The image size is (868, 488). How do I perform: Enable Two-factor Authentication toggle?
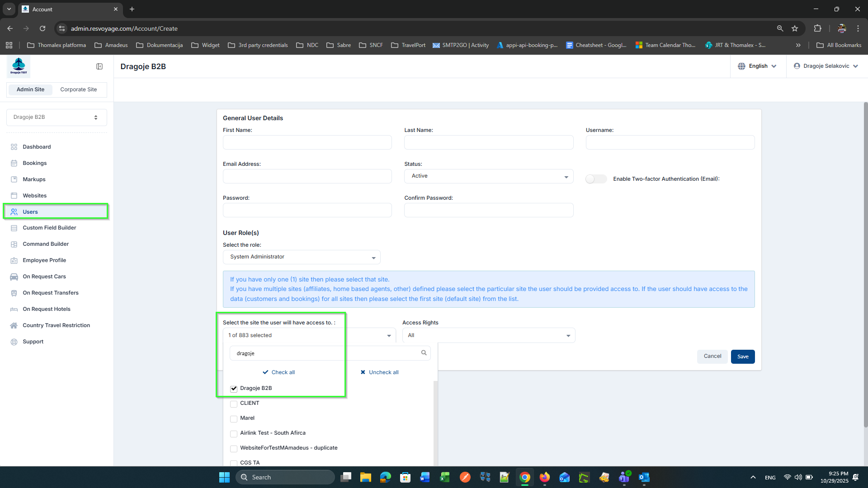596,179
